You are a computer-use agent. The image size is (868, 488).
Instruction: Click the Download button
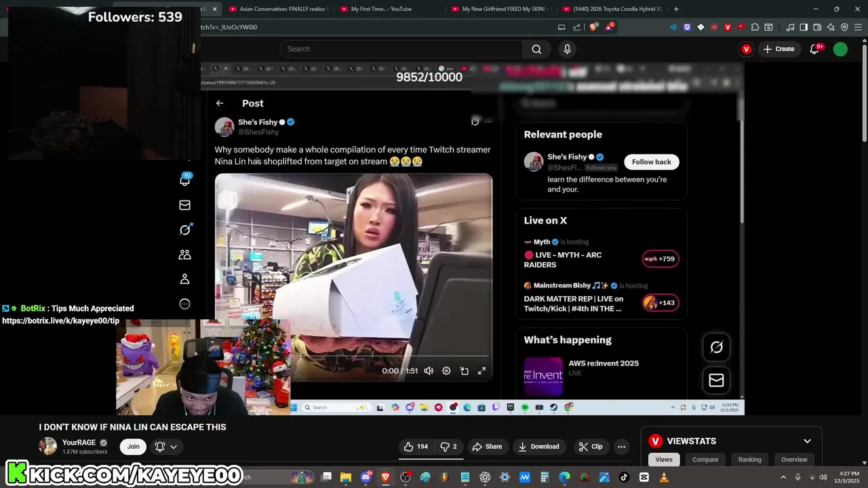tap(538, 447)
